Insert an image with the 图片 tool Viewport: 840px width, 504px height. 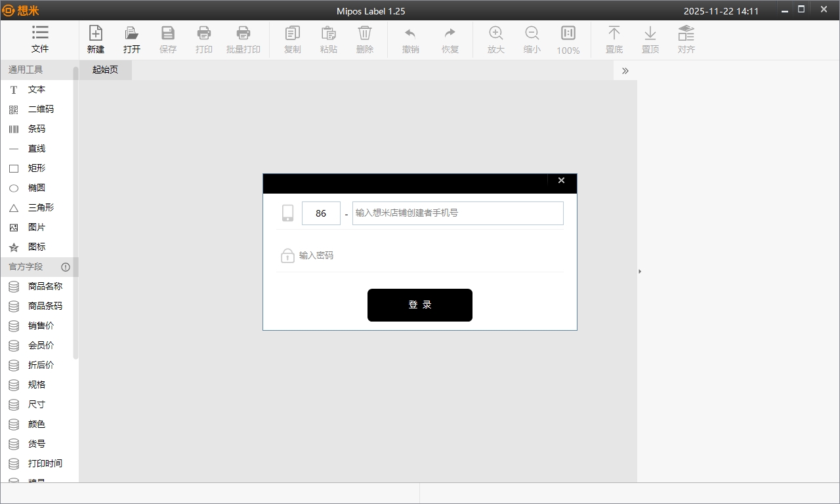point(36,227)
